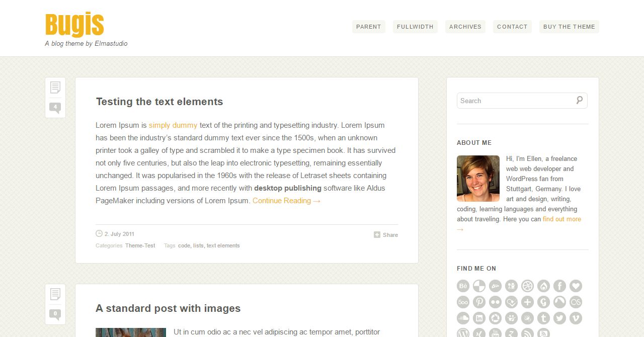Open the Parent menu item

368,27
